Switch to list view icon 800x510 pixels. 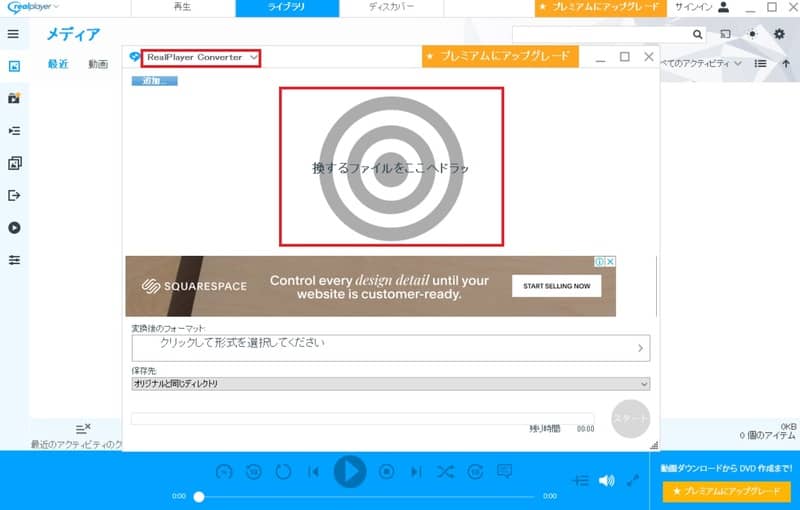[x=761, y=63]
